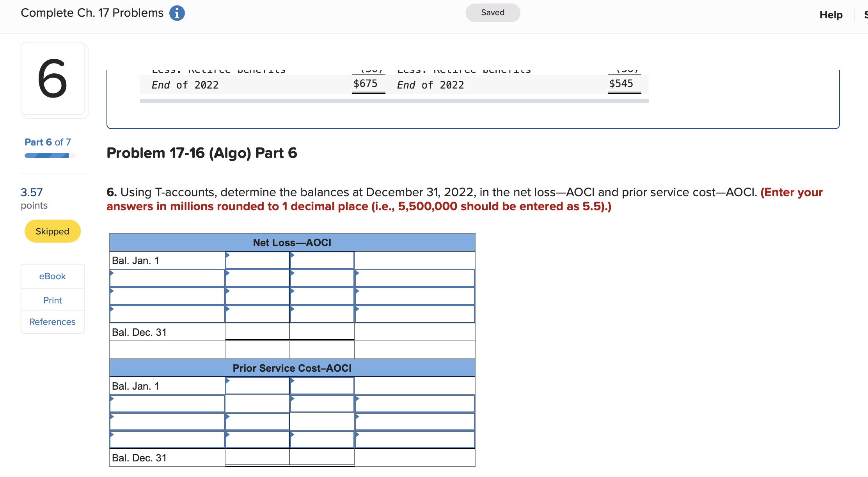
Task: Click the blue info icon beside title
Action: 177,13
